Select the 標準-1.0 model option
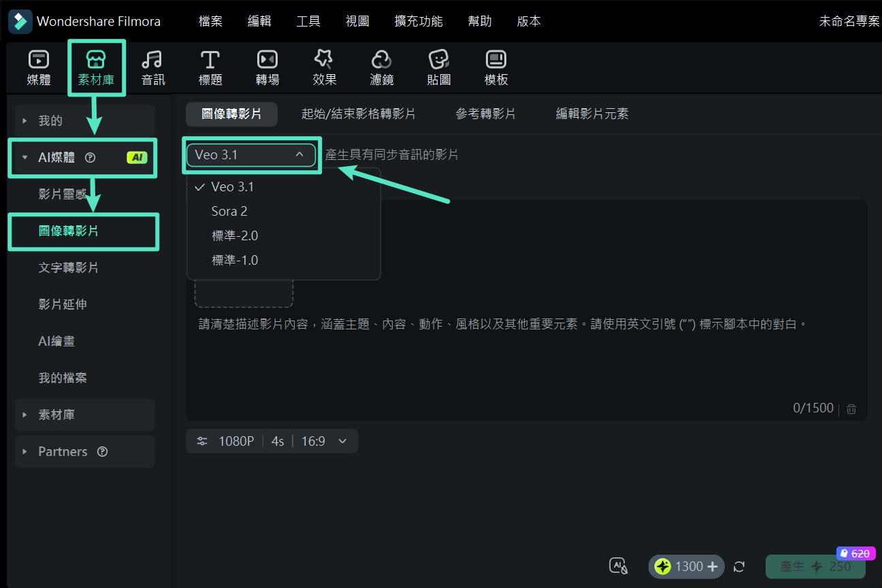Viewport: 882px width, 588px height. coord(235,259)
